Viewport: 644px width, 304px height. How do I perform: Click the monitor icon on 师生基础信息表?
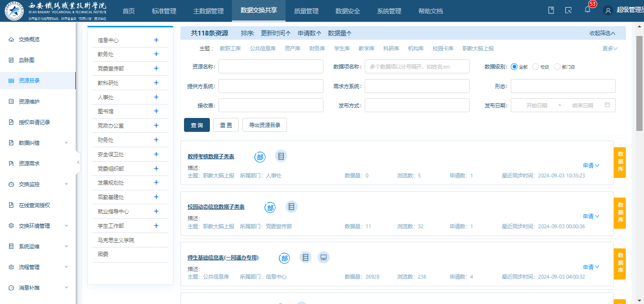[x=323, y=257]
